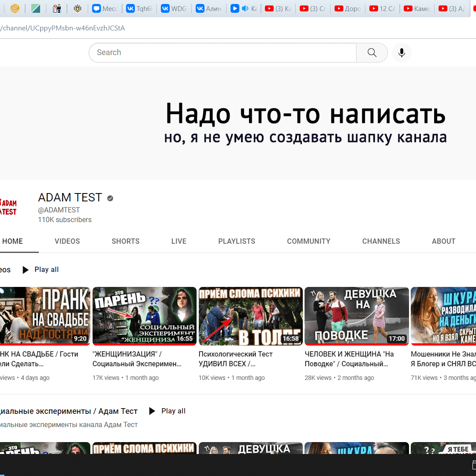Image resolution: width=476 pixels, height=476 pixels.
Task: Click the verified badge next to ADAM TEST
Action: click(x=110, y=198)
